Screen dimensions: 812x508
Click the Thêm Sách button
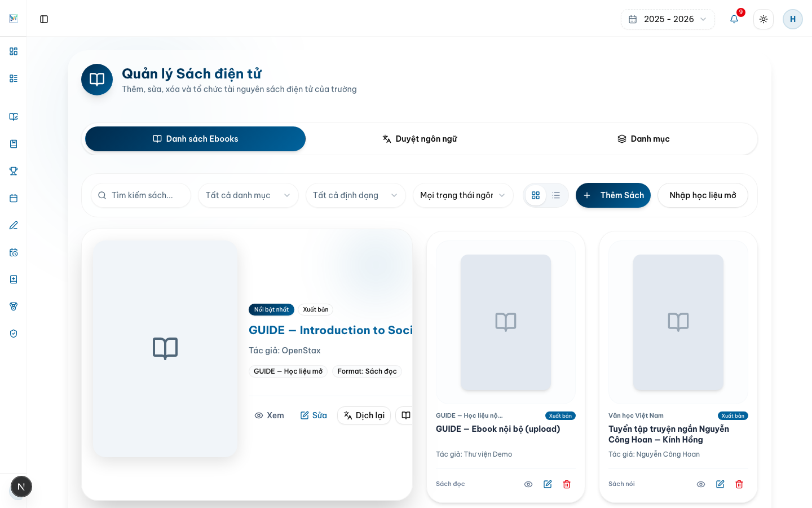(613, 195)
